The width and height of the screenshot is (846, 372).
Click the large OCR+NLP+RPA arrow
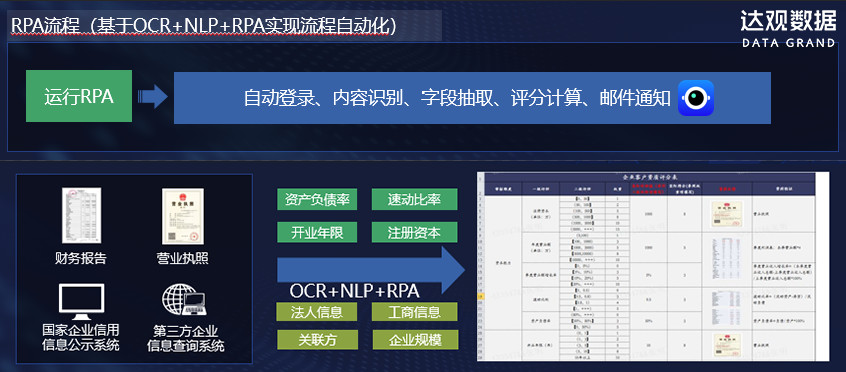pos(371,270)
